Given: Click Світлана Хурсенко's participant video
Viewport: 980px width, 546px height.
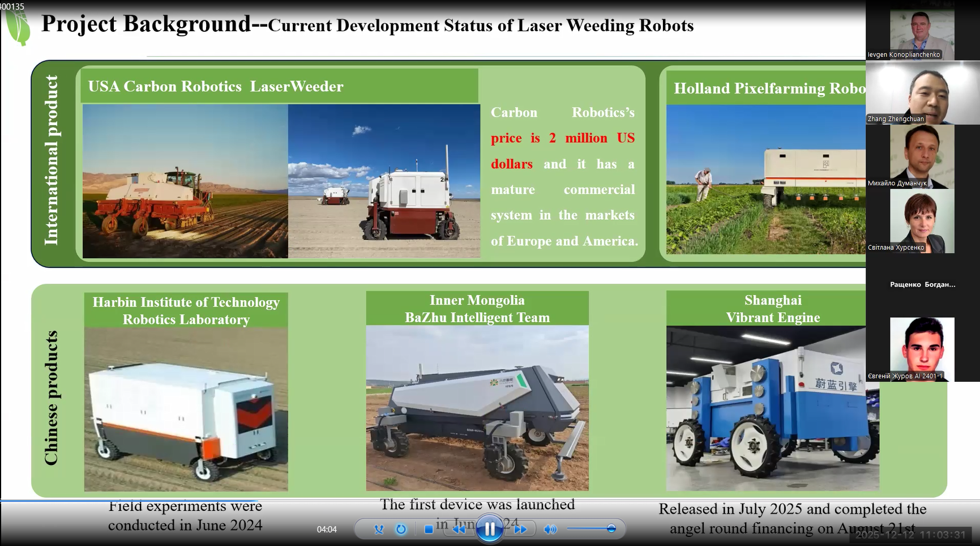Looking at the screenshot, I should (x=922, y=221).
